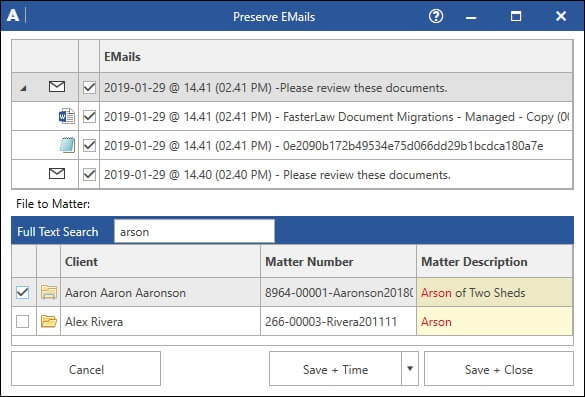Click the Cancel button
The image size is (585, 397).
pyautogui.click(x=86, y=369)
